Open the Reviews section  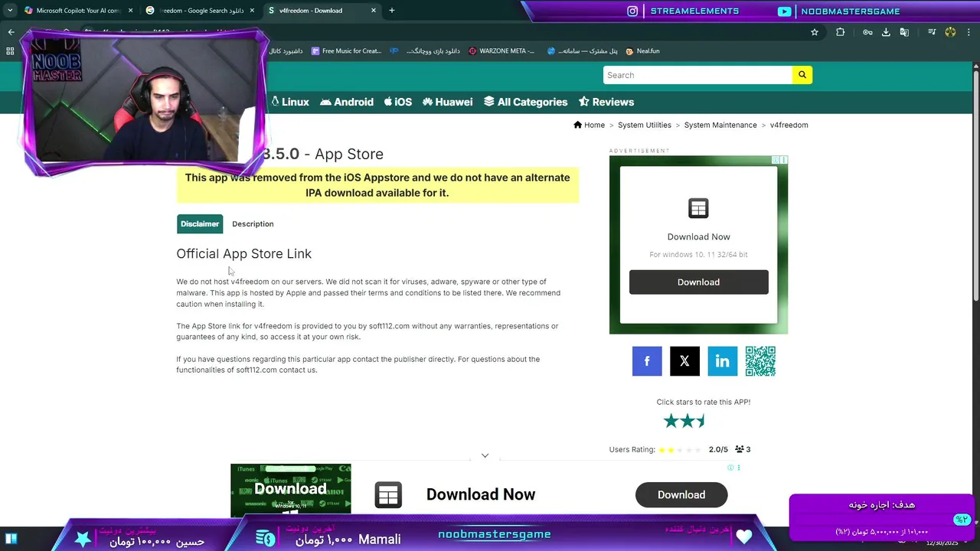606,102
